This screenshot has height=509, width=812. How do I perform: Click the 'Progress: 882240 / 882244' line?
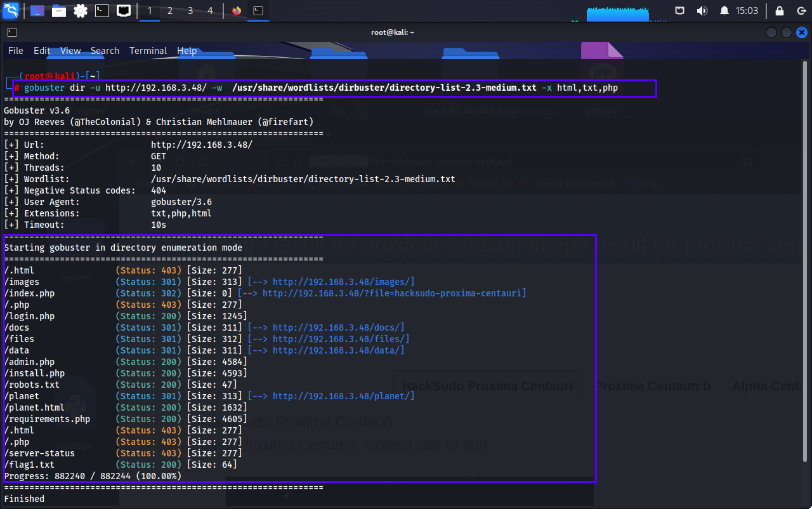tap(93, 476)
